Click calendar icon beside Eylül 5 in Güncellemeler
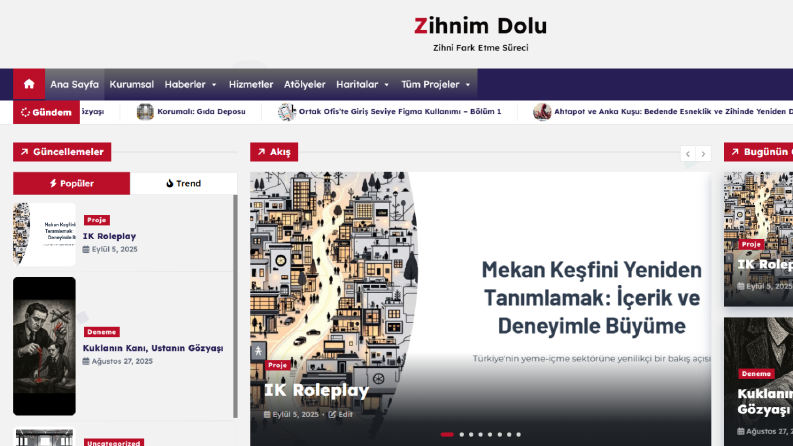This screenshot has width=793, height=446. [86, 249]
